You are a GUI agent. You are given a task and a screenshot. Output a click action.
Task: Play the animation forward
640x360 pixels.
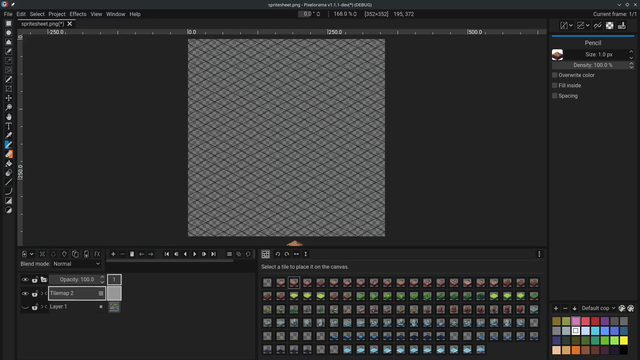(195, 254)
